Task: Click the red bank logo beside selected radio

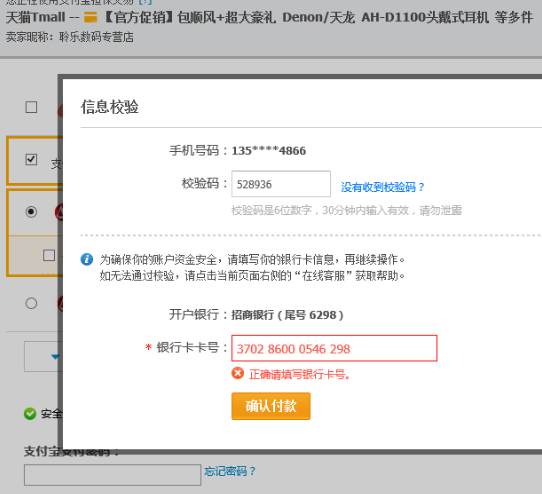Action: 59,212
